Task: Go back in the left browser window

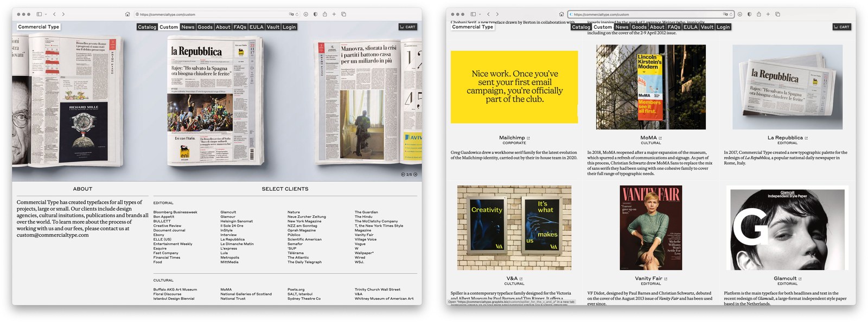Action: click(x=54, y=14)
